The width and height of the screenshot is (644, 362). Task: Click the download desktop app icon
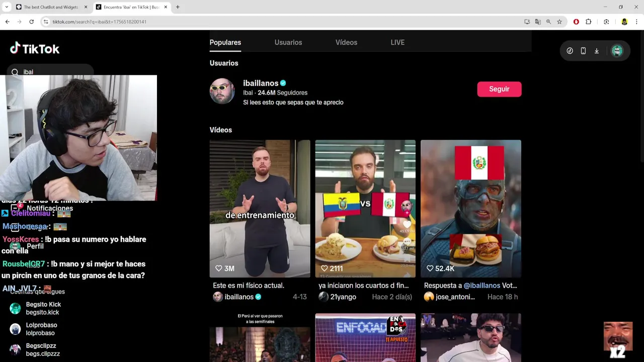point(597,51)
